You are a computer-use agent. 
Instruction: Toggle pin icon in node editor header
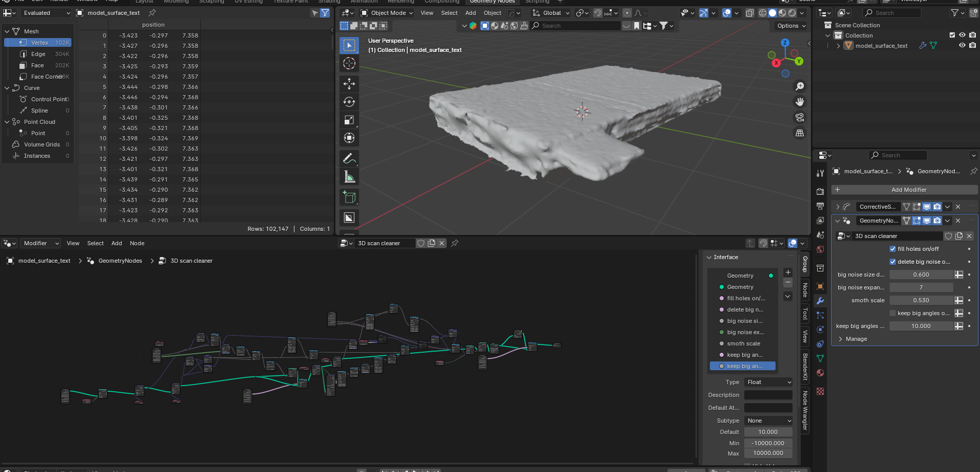point(455,243)
